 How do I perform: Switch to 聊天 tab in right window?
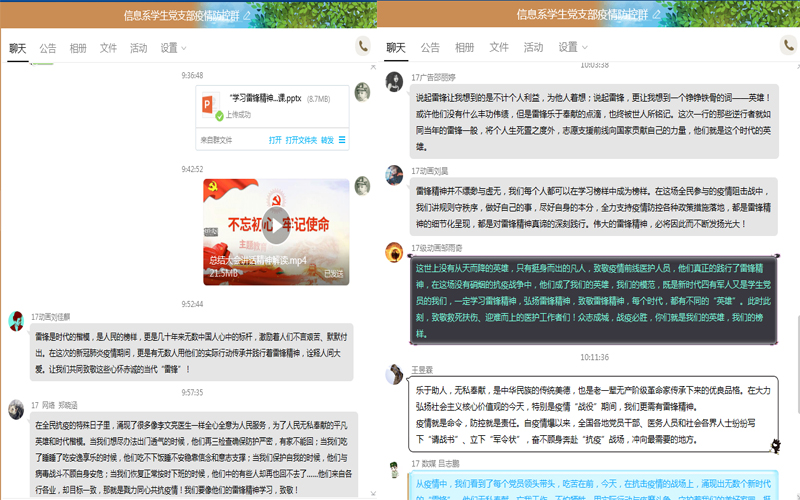point(396,47)
